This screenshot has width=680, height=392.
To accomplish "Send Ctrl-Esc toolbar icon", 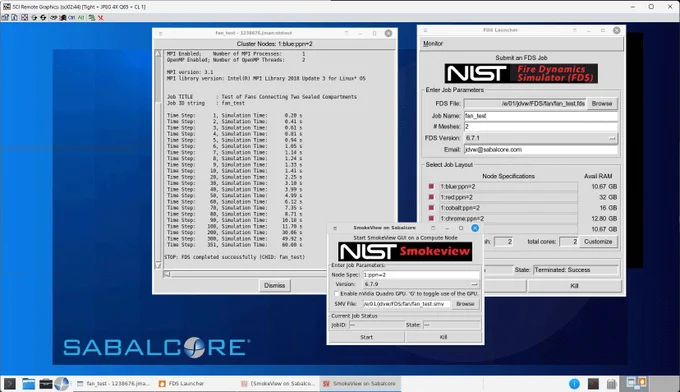I will [62, 18].
